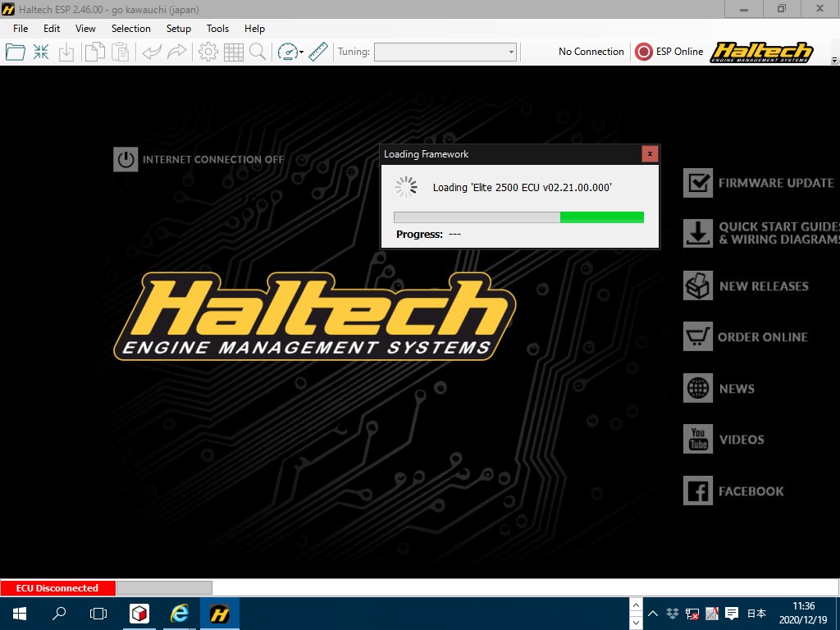The height and width of the screenshot is (630, 840).
Task: Click the Loading Framework progress bar
Action: point(518,217)
